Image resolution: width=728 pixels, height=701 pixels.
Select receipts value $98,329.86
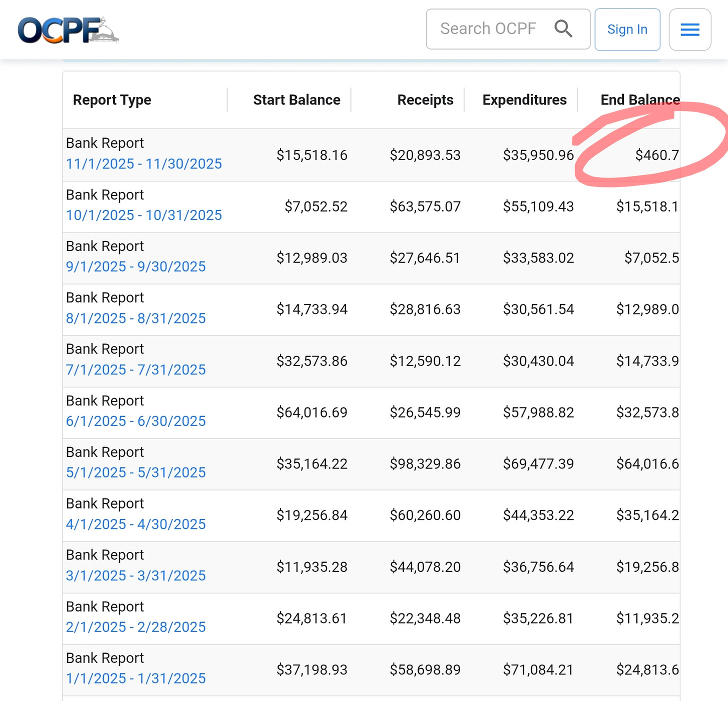tap(425, 464)
